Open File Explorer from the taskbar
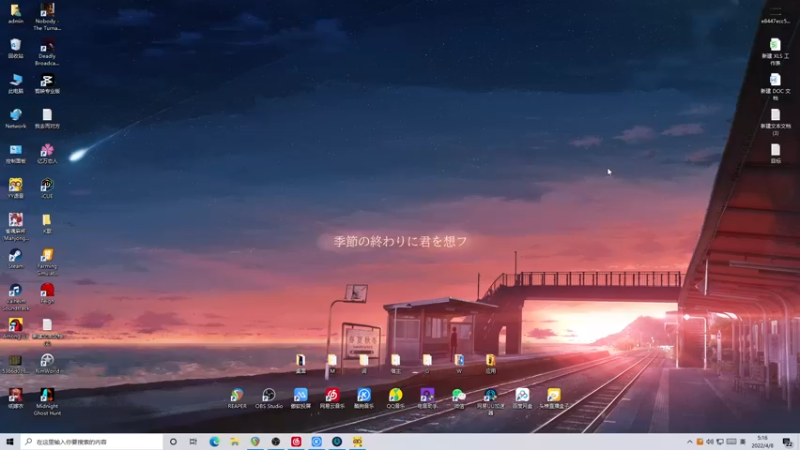800x450 pixels. (235, 441)
